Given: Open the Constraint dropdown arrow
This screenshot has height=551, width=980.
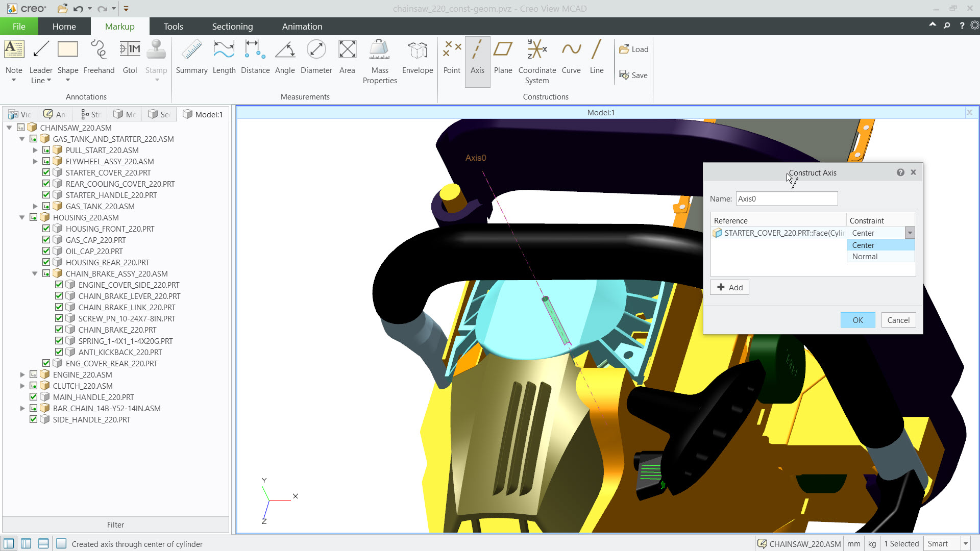Looking at the screenshot, I should [910, 233].
